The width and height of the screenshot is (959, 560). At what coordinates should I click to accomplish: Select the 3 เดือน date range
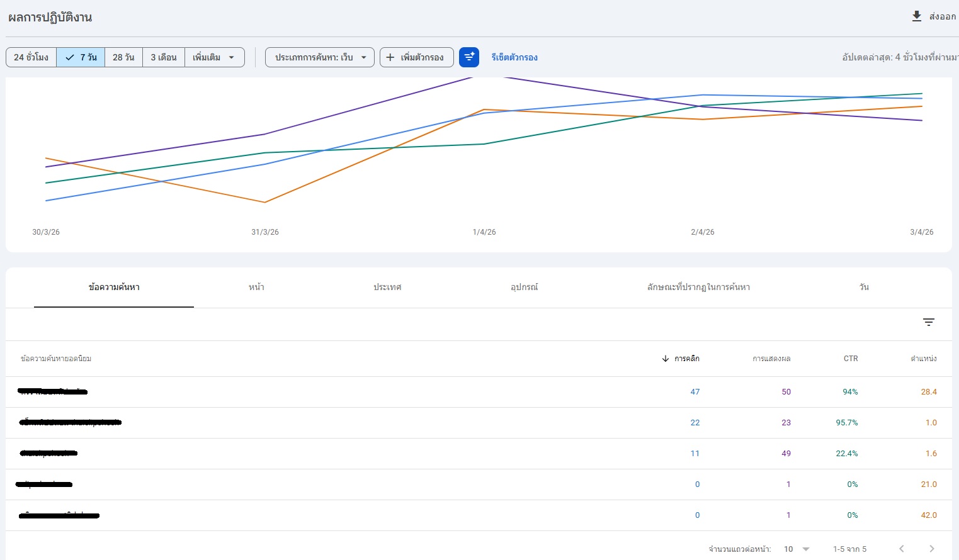164,57
